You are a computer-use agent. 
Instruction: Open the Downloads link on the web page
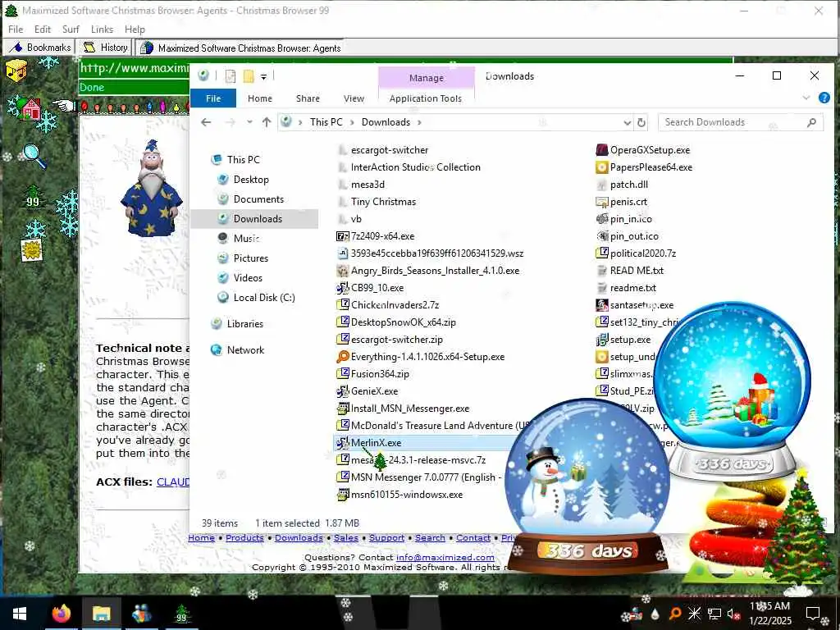[x=299, y=538]
